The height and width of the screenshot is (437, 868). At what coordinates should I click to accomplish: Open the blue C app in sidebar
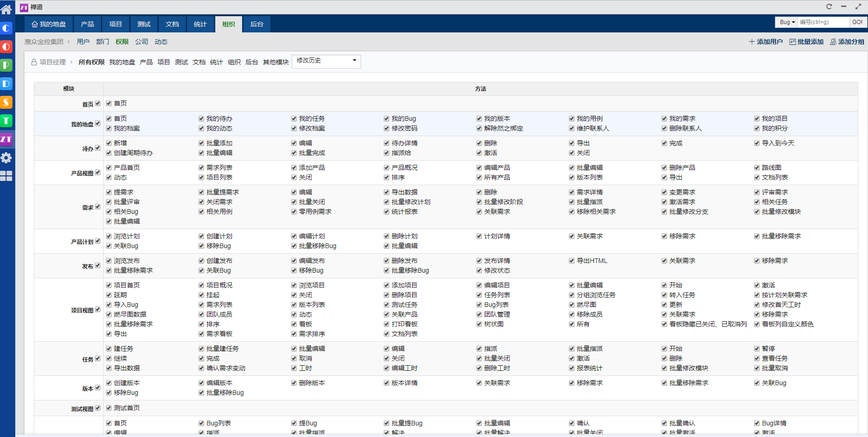coord(6,28)
